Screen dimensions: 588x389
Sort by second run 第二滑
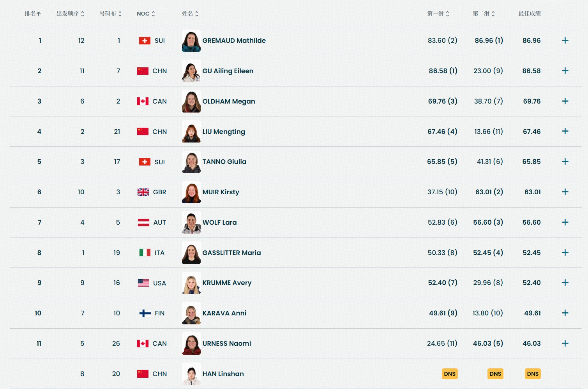pyautogui.click(x=484, y=14)
